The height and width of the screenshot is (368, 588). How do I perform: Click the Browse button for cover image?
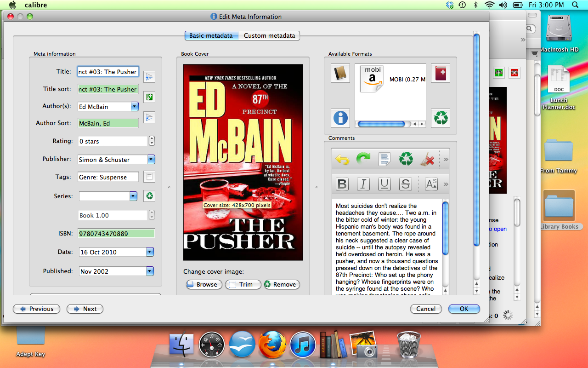click(x=204, y=285)
